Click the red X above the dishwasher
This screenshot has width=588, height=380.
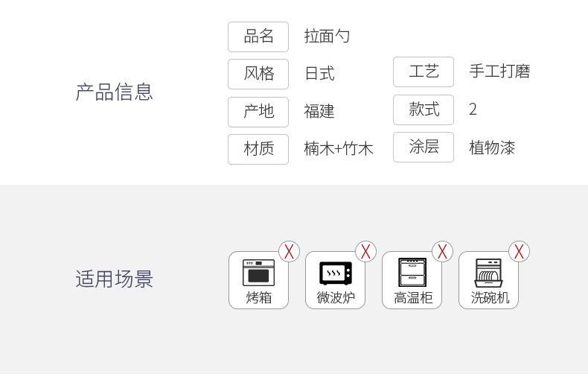[519, 252]
